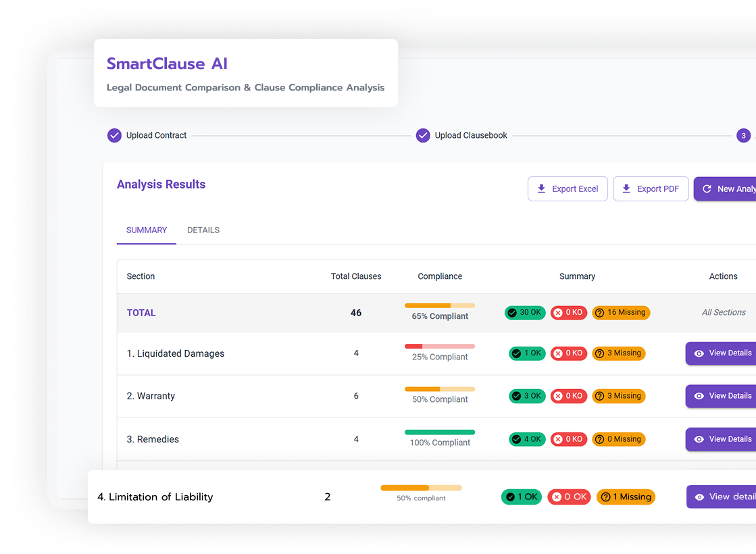Click the eye icon in Warranty row
Image resolution: width=756 pixels, height=554 pixels.
pyautogui.click(x=699, y=396)
